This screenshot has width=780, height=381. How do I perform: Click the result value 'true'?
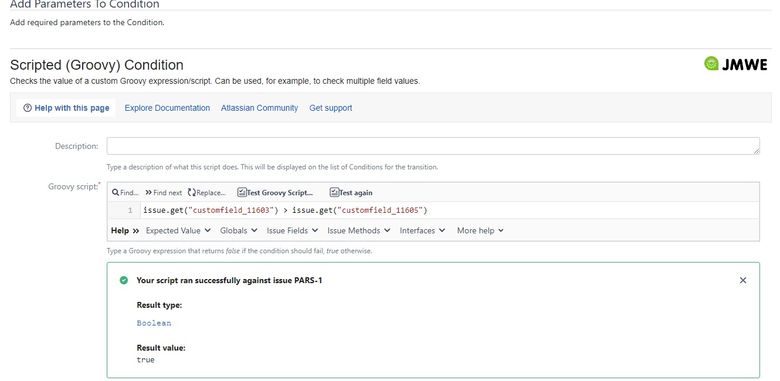tap(145, 360)
